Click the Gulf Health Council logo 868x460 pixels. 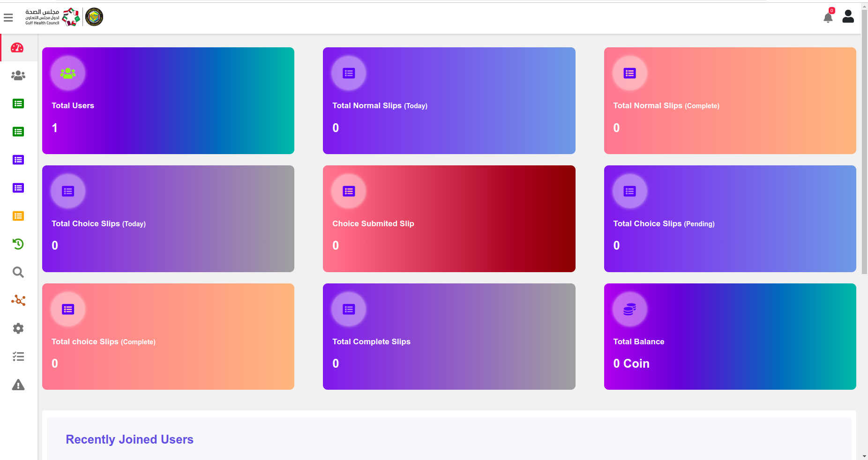[64, 17]
